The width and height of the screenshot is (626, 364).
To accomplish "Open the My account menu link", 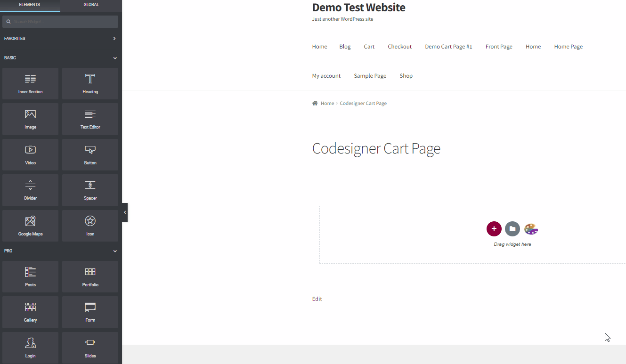I will tap(326, 76).
